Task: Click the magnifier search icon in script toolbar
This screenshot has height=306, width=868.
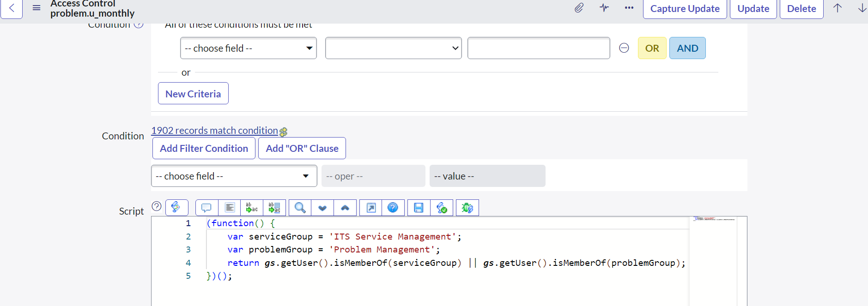Action: (x=300, y=208)
